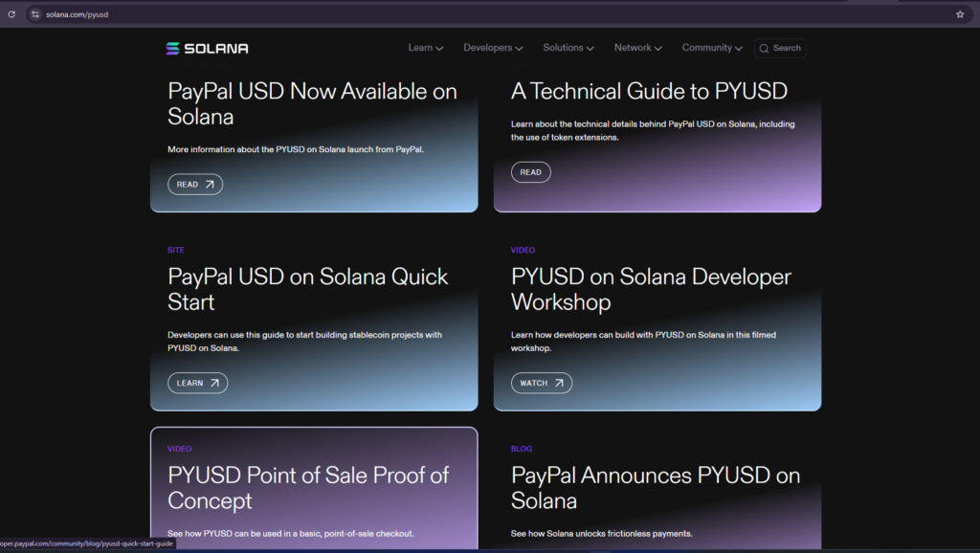Open the Solutions dropdown
Screen dimensions: 980x553
[568, 48]
